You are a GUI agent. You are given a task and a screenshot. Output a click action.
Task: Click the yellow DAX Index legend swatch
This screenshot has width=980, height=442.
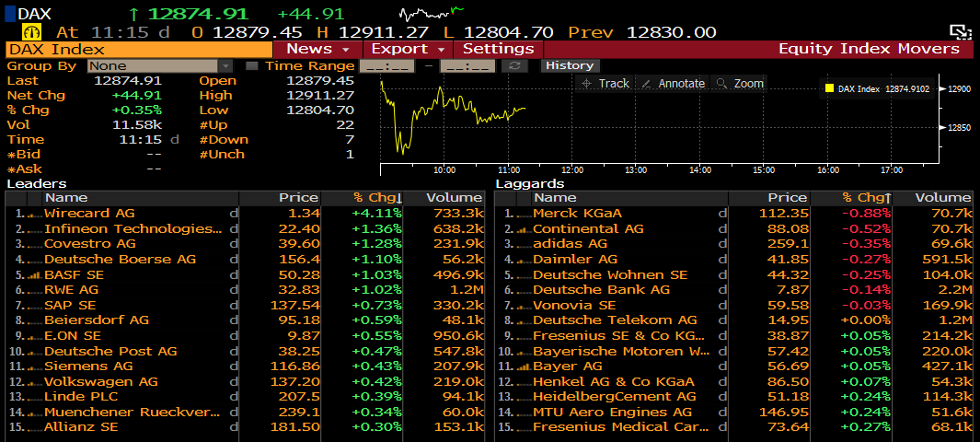[x=829, y=89]
